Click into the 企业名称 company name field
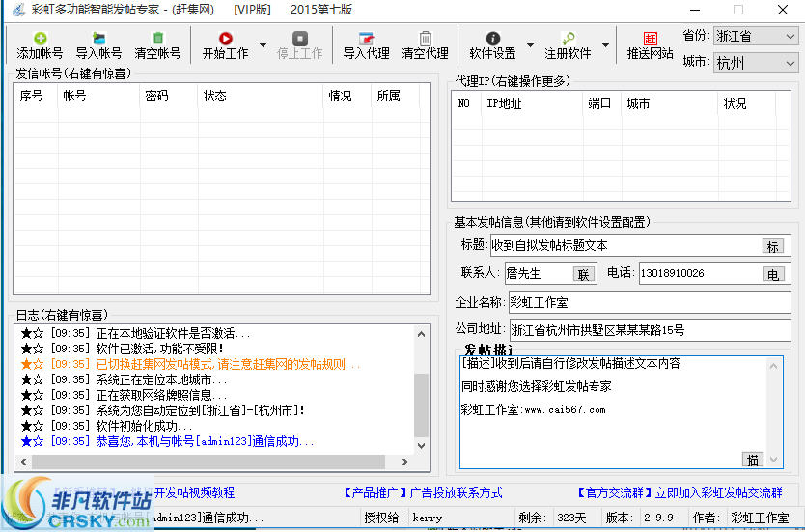Screen dimensions: 805x532 (x=650, y=302)
